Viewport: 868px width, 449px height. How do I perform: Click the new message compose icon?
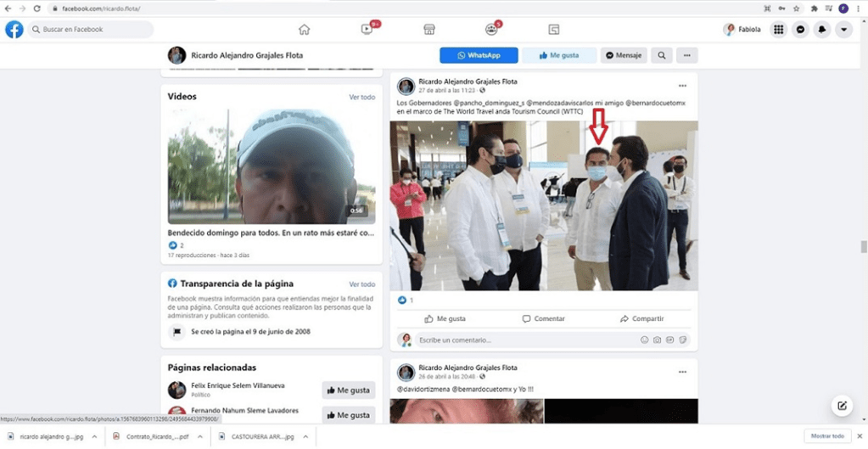tap(842, 405)
